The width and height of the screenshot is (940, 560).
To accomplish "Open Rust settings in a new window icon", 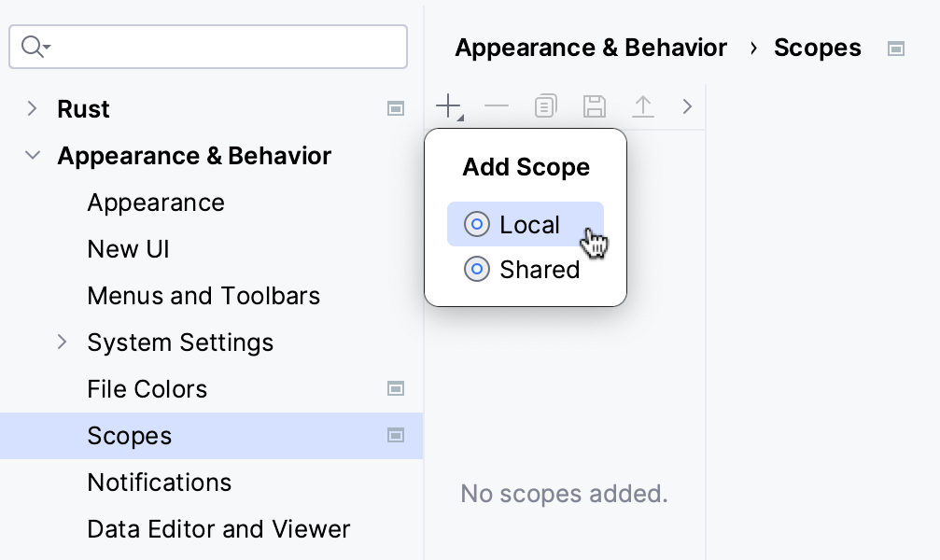I will 396,108.
